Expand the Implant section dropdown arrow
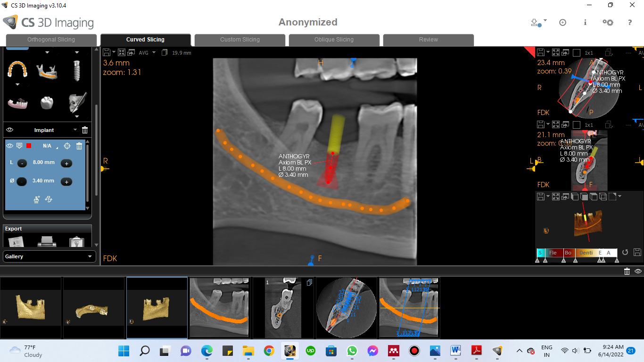The height and width of the screenshot is (362, 644). tap(75, 130)
